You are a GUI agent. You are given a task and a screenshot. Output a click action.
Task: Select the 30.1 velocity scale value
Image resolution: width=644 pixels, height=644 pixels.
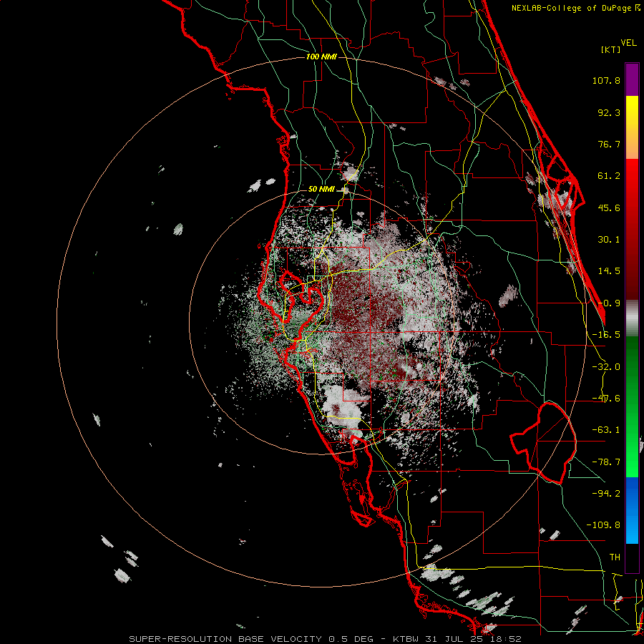click(609, 240)
